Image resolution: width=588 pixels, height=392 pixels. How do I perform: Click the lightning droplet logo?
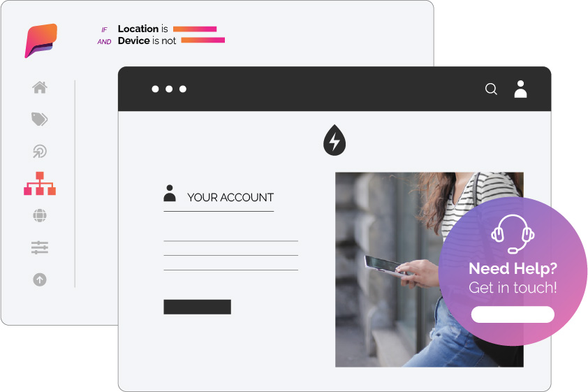[x=335, y=140]
